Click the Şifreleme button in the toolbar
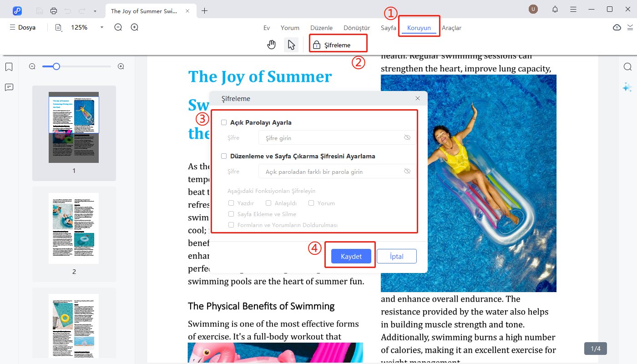 tap(338, 44)
